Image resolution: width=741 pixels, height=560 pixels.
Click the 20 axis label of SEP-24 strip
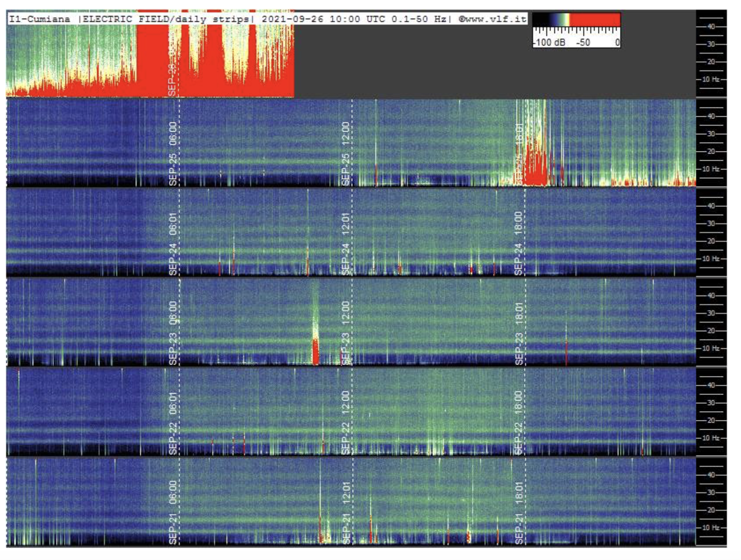click(x=711, y=241)
